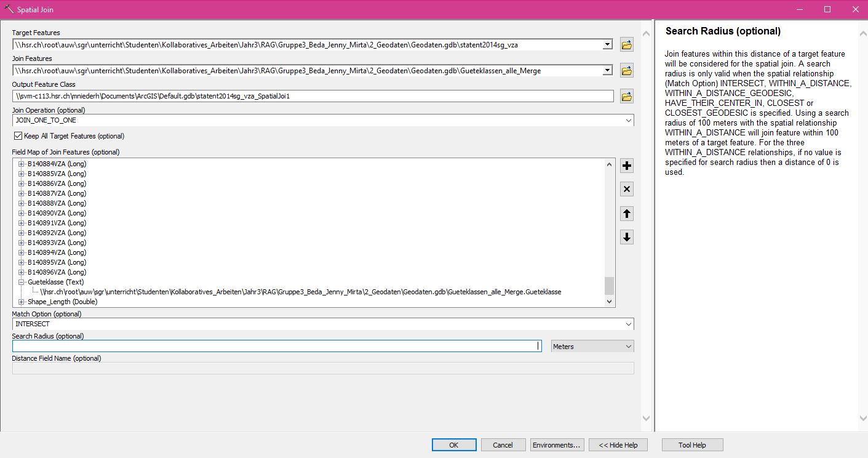This screenshot has height=458, width=868.
Task: Delete selected field with X icon
Action: pyautogui.click(x=626, y=189)
